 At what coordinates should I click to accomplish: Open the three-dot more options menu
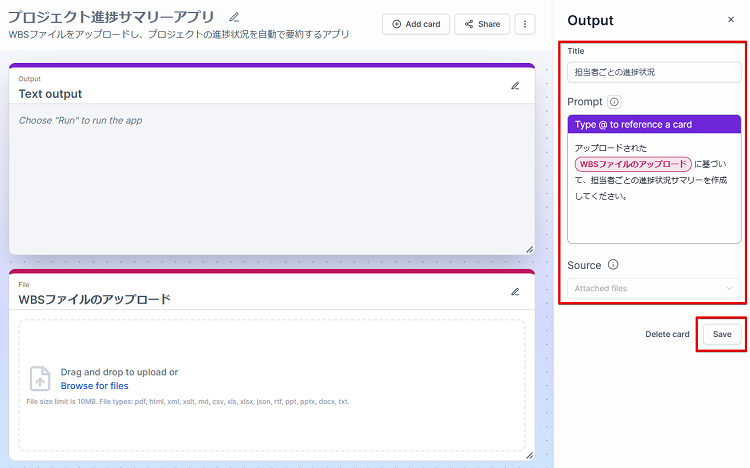(x=525, y=24)
